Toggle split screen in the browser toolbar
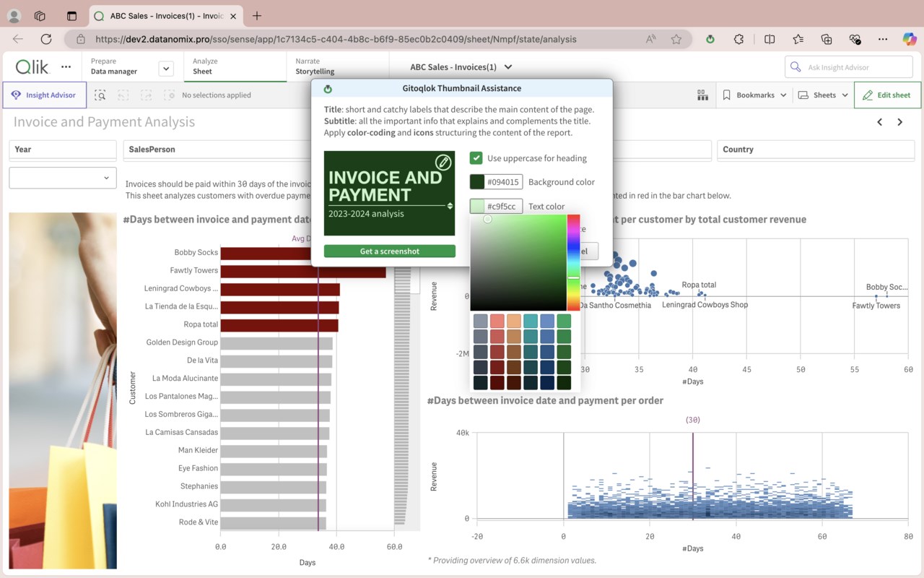The image size is (924, 578). 770,39
